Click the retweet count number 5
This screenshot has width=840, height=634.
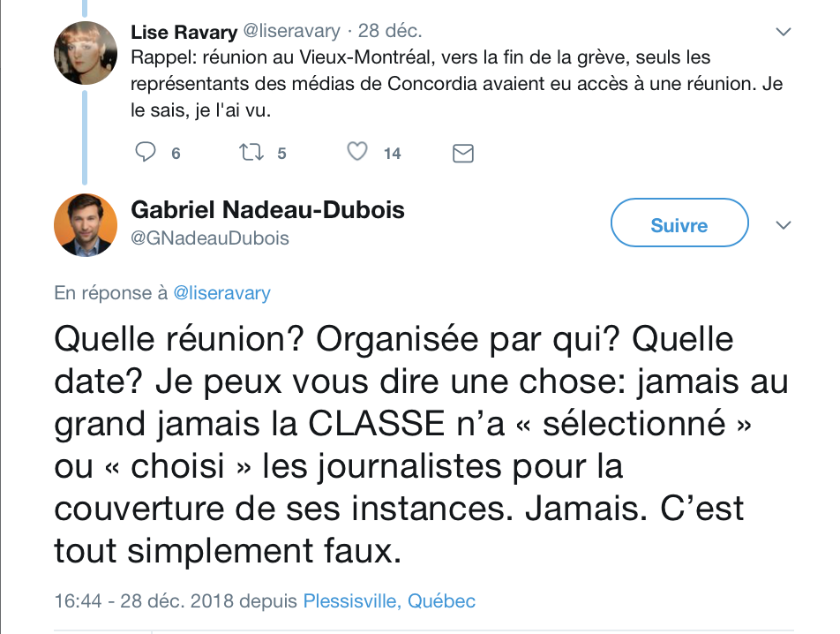(x=281, y=154)
